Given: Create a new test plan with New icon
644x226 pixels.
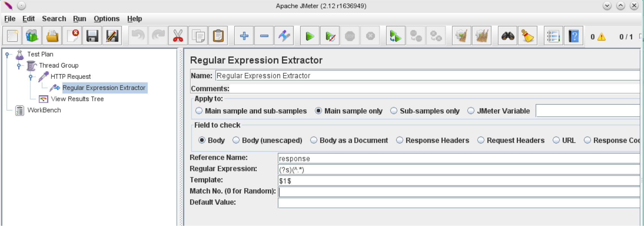Looking at the screenshot, I should [12, 36].
